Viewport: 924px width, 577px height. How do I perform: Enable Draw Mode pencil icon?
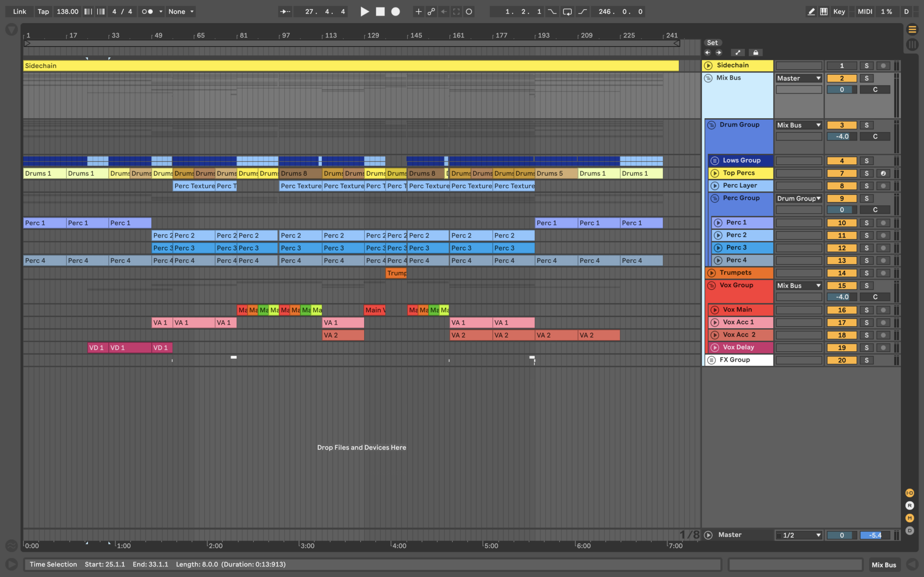pos(811,12)
